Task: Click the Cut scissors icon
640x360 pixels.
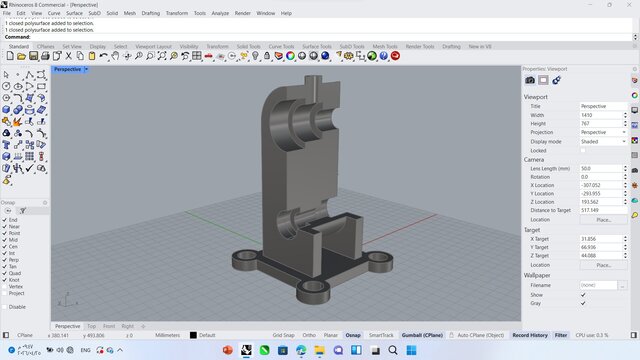Action: click(69, 56)
